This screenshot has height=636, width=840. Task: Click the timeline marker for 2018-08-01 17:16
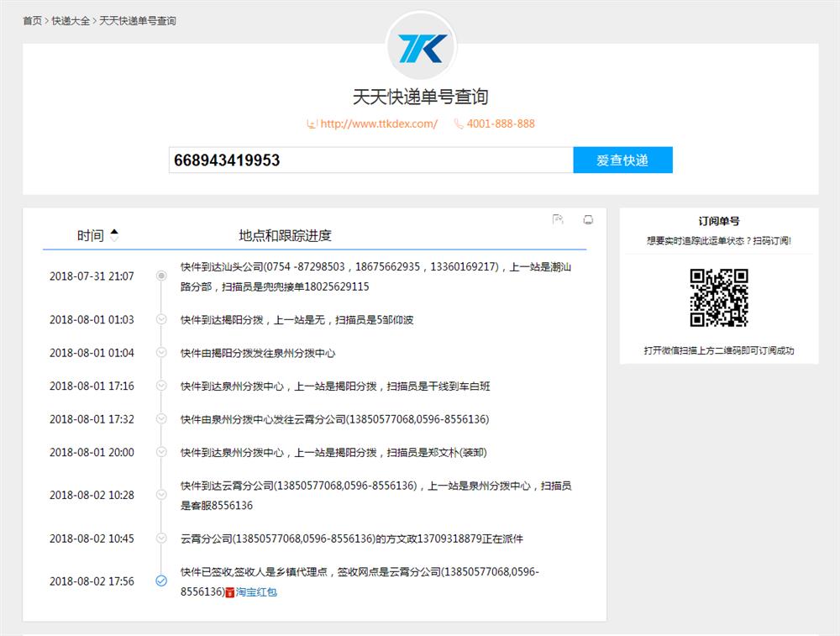click(161, 386)
